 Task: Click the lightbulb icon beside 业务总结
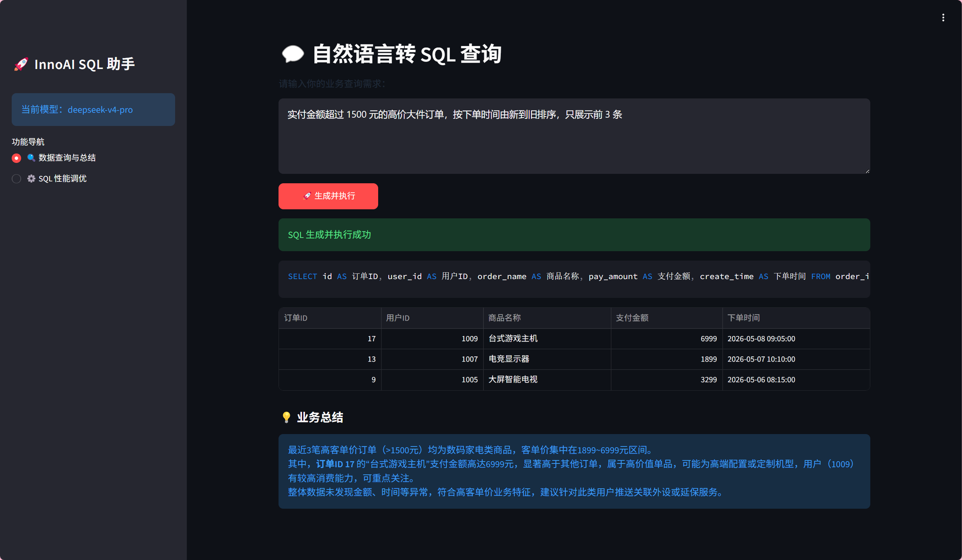[x=286, y=417]
